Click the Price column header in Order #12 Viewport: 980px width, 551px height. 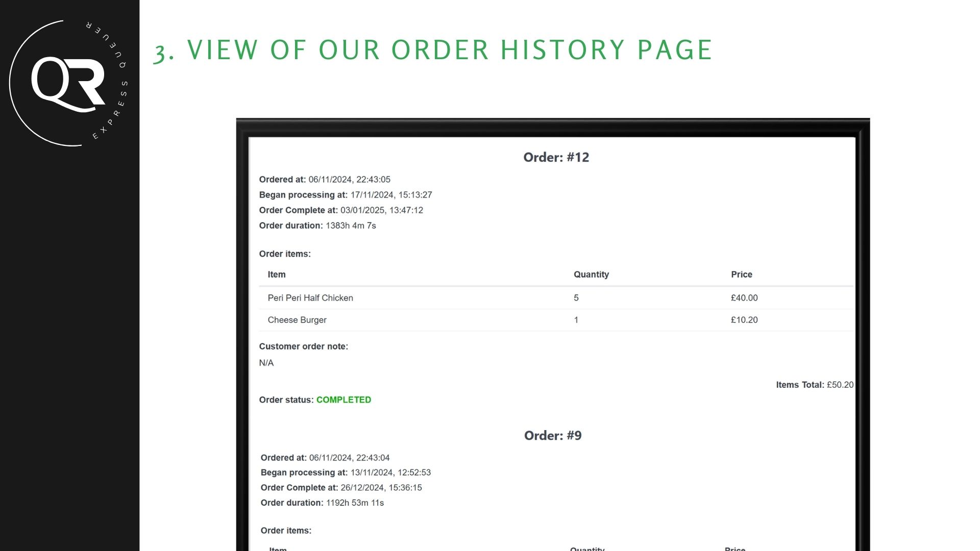(741, 274)
